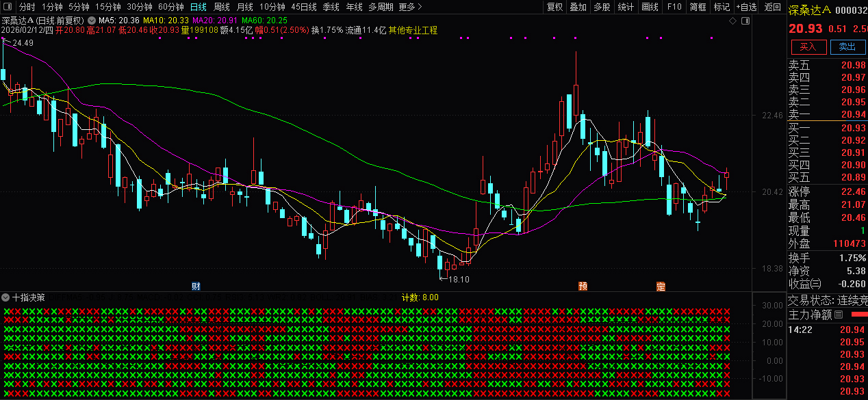The height and width of the screenshot is (400, 868).
Task: Switch to 周线 weekly chart
Action: click(220, 6)
